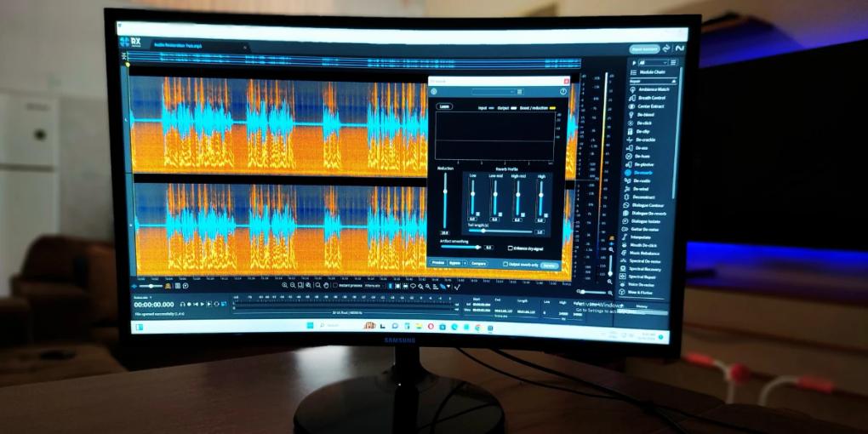Open the Spectral De-noise module
The height and width of the screenshot is (434, 868).
(x=642, y=260)
